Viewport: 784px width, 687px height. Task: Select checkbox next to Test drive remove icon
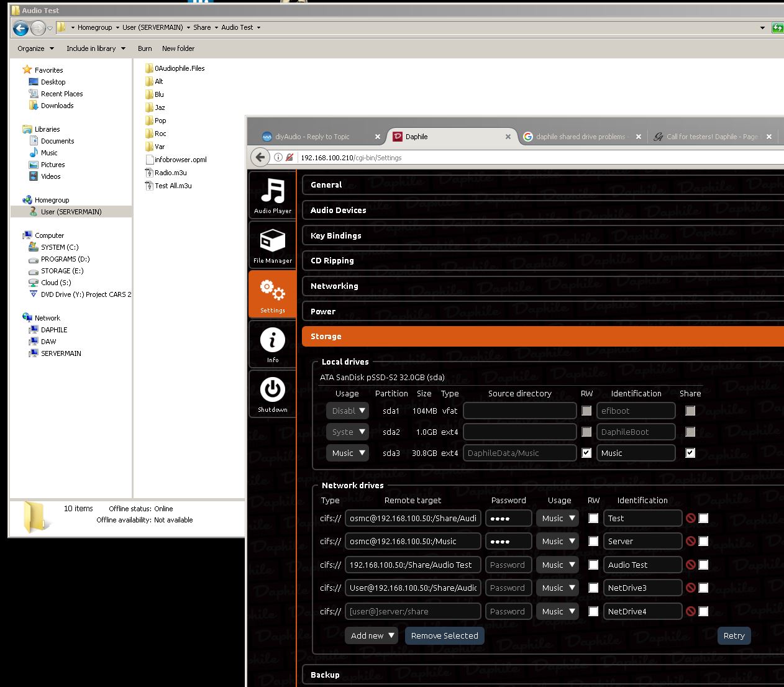point(703,518)
